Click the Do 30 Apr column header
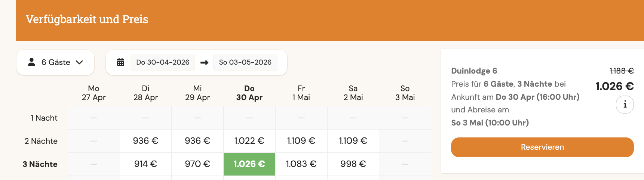This screenshot has width=644, height=180. [249, 93]
